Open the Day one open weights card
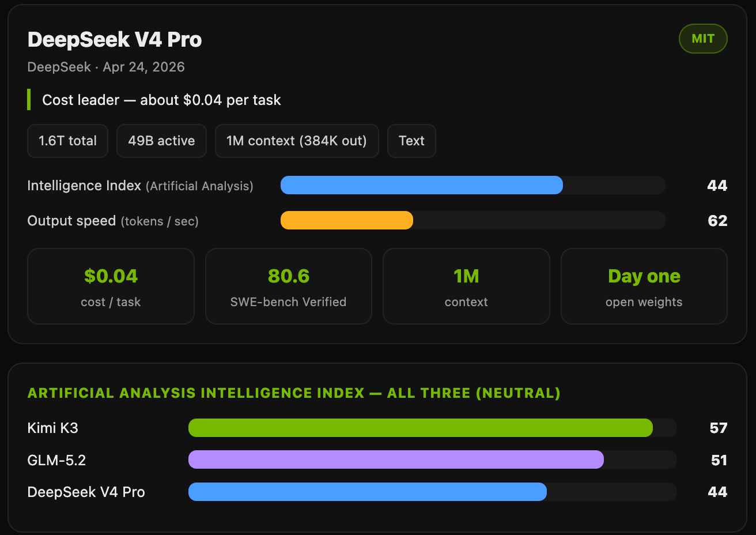Viewport: 756px width, 535px height. pyautogui.click(x=644, y=286)
